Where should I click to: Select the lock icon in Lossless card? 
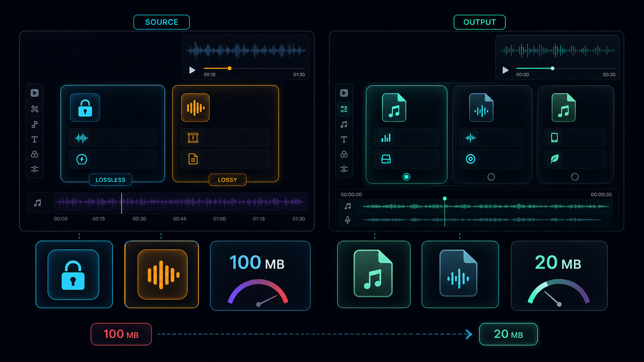tap(85, 108)
